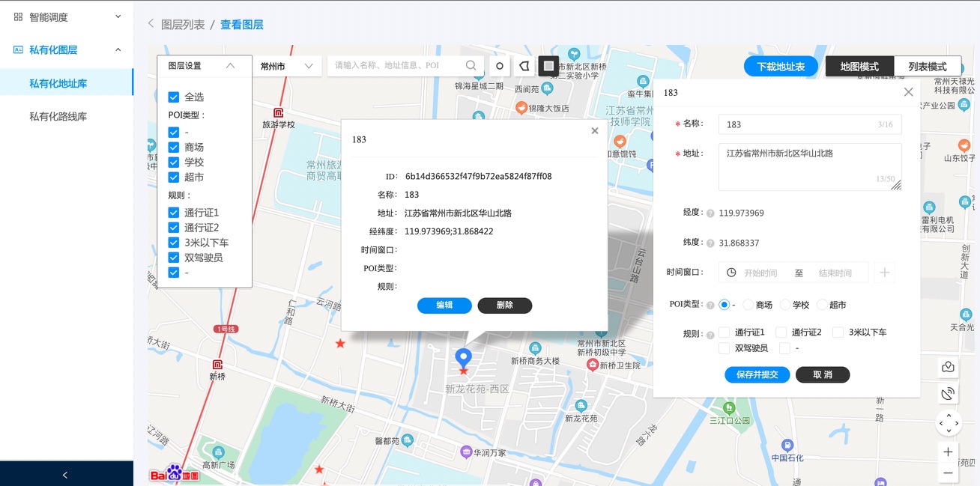This screenshot has width=980, height=486.
Task: Select the rectangle drawing tool
Action: [x=548, y=66]
